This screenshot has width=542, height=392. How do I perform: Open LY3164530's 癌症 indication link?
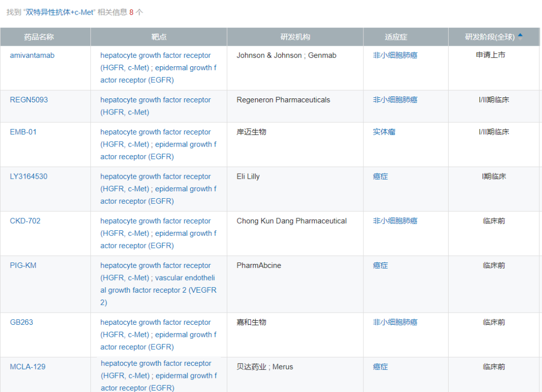coord(380,177)
